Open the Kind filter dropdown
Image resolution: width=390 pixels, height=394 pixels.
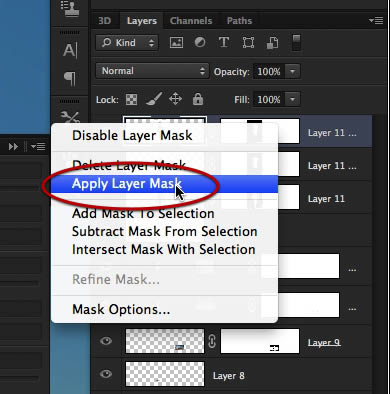(x=127, y=43)
